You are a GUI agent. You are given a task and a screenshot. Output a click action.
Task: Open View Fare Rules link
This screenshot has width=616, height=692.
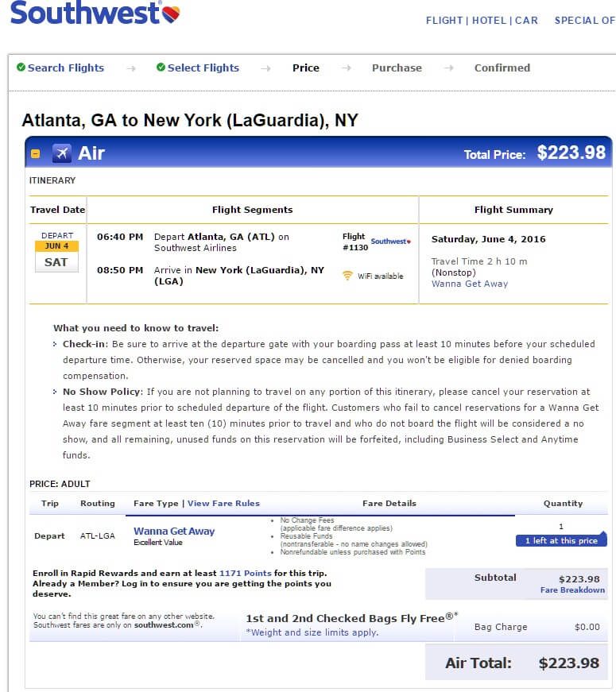223,504
